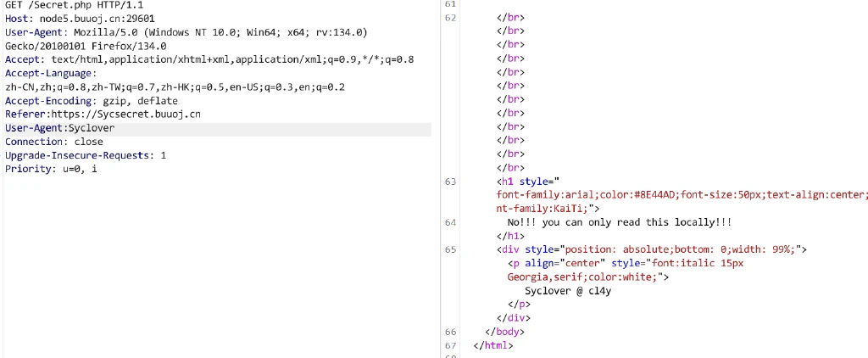Click the Accept-Language header name
Viewport: 868px width, 358px height.
click(x=50, y=74)
